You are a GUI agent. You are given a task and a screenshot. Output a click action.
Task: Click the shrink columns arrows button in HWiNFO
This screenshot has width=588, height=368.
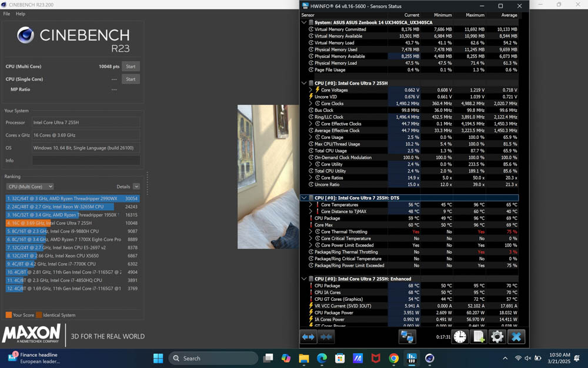(x=326, y=337)
